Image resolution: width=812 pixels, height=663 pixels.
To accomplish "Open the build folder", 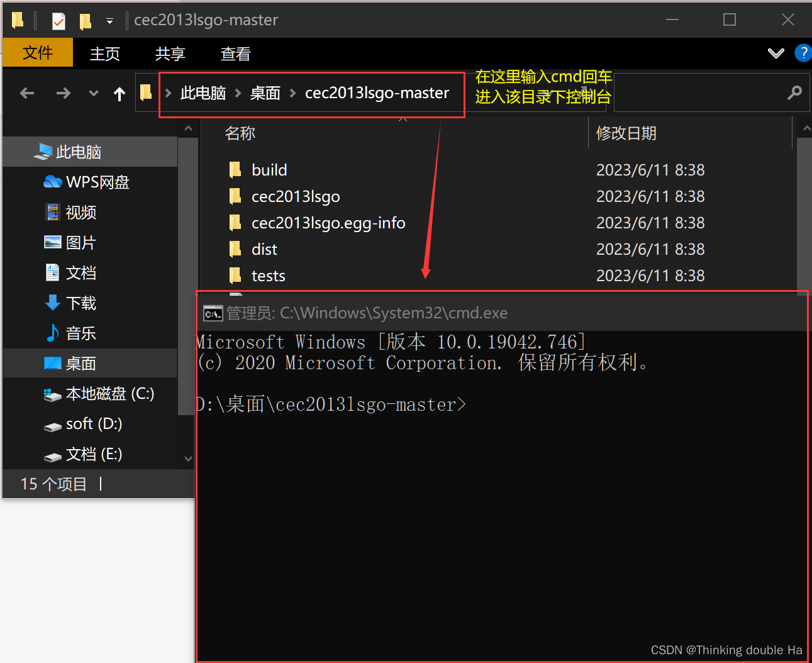I will (x=269, y=169).
